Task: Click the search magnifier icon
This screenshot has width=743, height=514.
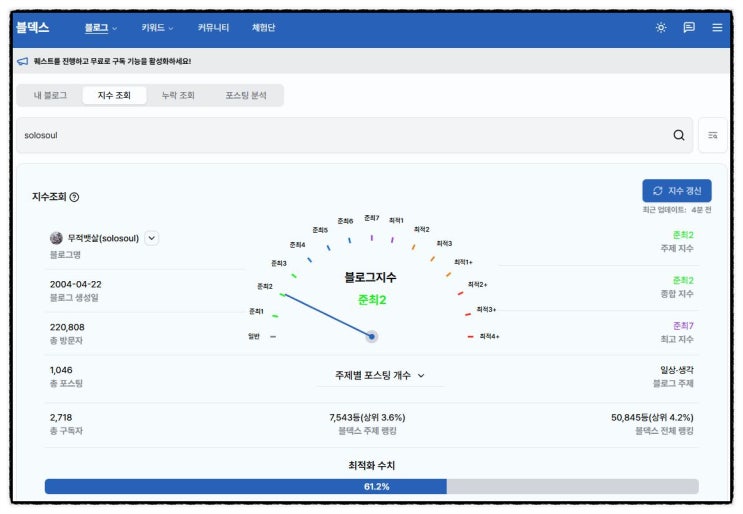Action: coord(679,135)
